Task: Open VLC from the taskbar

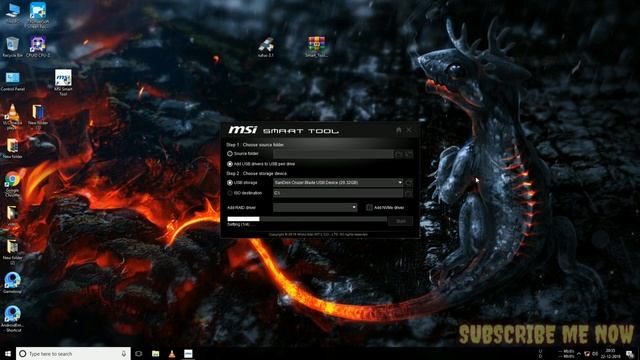Action: 172,353
